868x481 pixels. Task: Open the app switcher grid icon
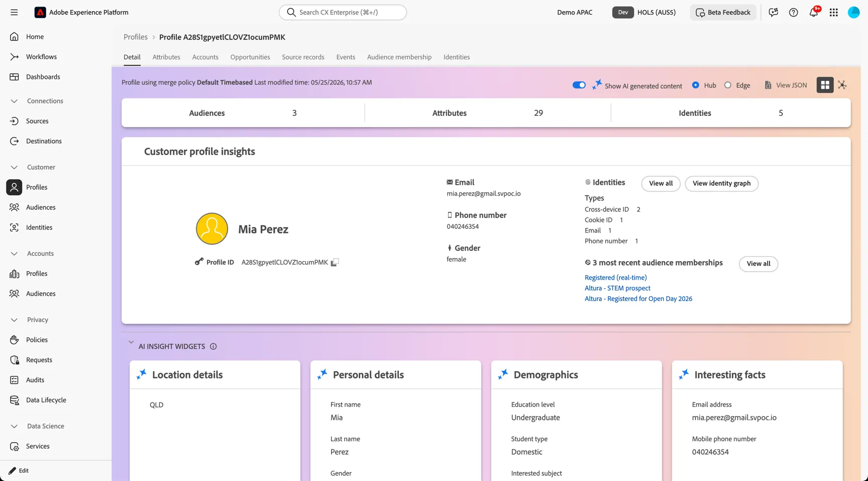tap(834, 13)
